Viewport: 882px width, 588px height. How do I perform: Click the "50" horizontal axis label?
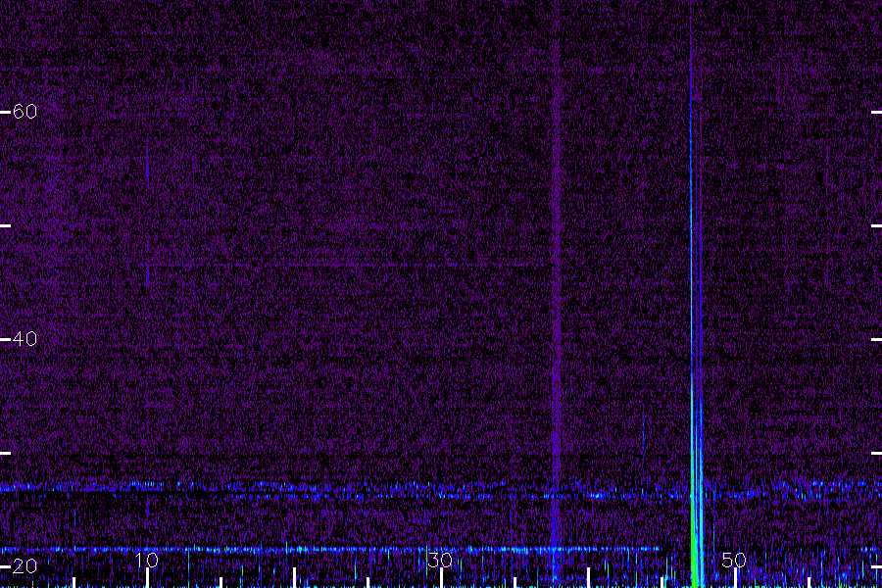click(x=734, y=561)
